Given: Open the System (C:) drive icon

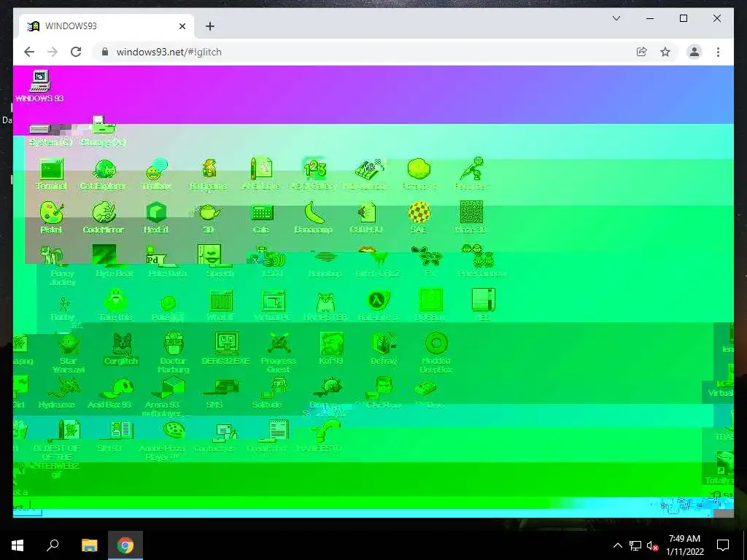Looking at the screenshot, I should click(40, 128).
